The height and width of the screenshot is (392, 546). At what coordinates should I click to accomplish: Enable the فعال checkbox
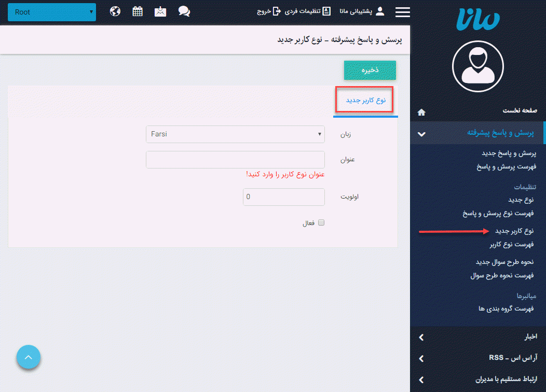point(321,222)
